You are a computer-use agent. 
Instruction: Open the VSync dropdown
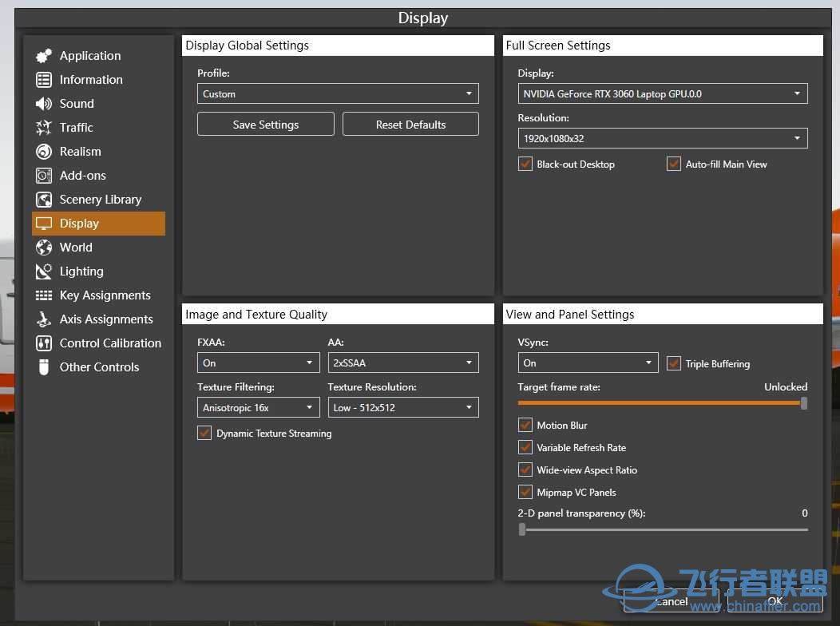click(588, 363)
